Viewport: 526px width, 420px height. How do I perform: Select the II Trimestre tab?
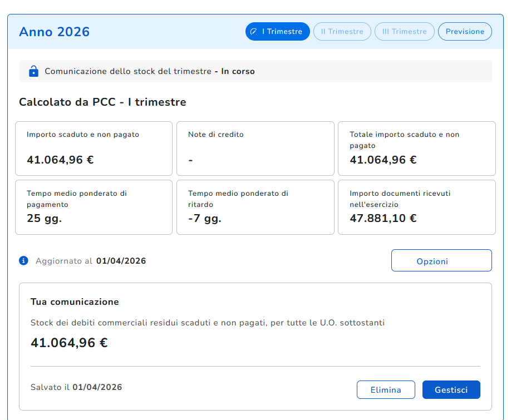pyautogui.click(x=342, y=32)
